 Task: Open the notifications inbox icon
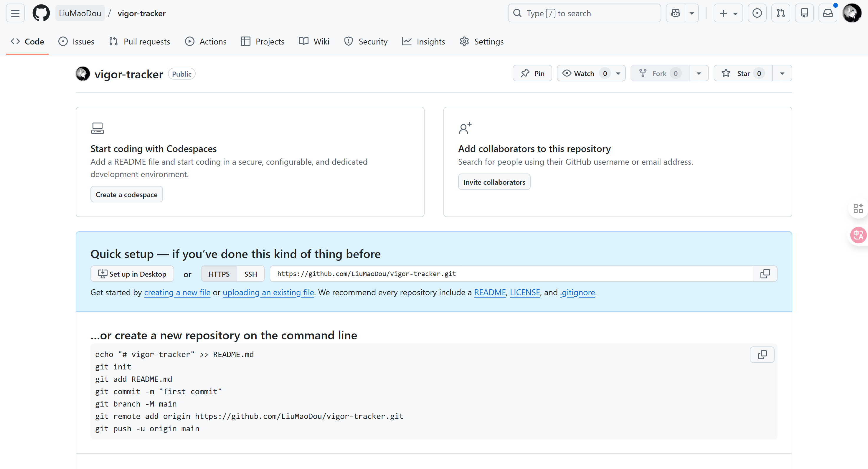pyautogui.click(x=828, y=13)
